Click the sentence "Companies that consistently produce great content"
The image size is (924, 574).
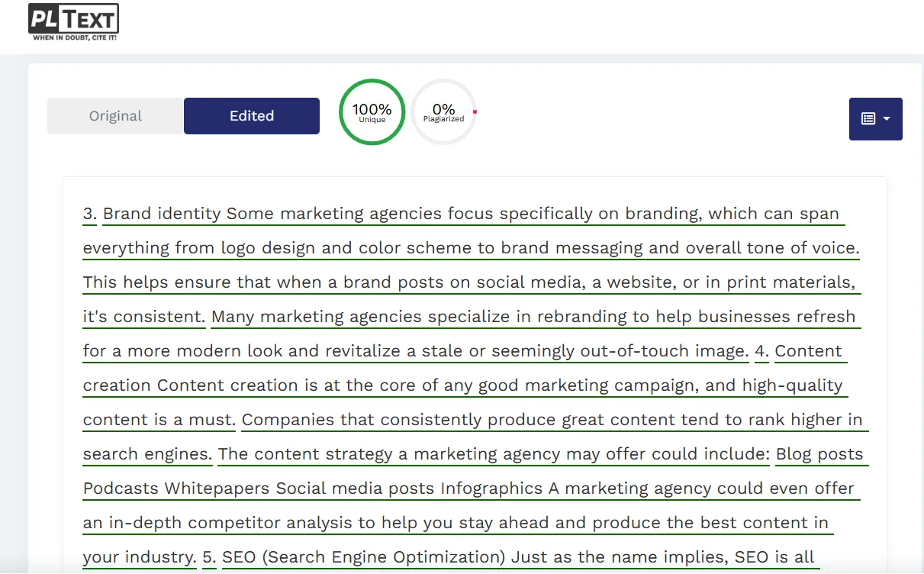coord(552,420)
